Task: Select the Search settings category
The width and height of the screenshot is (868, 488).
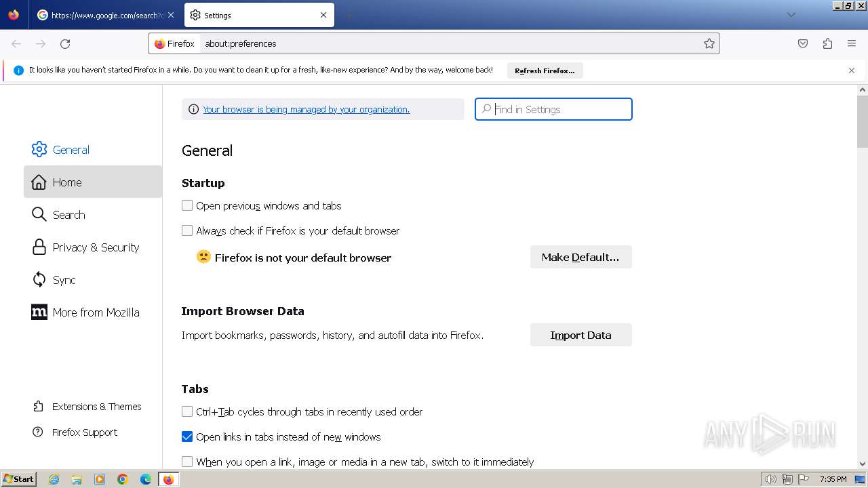Action: [93, 215]
